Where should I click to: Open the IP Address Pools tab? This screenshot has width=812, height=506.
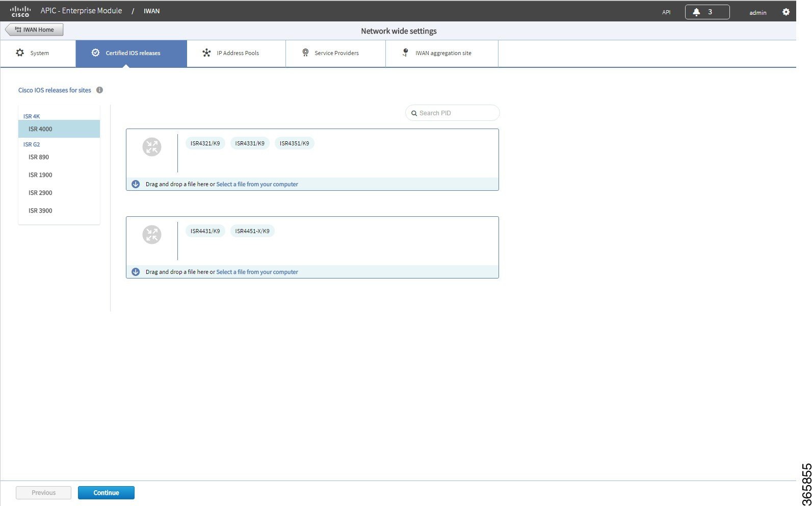[237, 54]
